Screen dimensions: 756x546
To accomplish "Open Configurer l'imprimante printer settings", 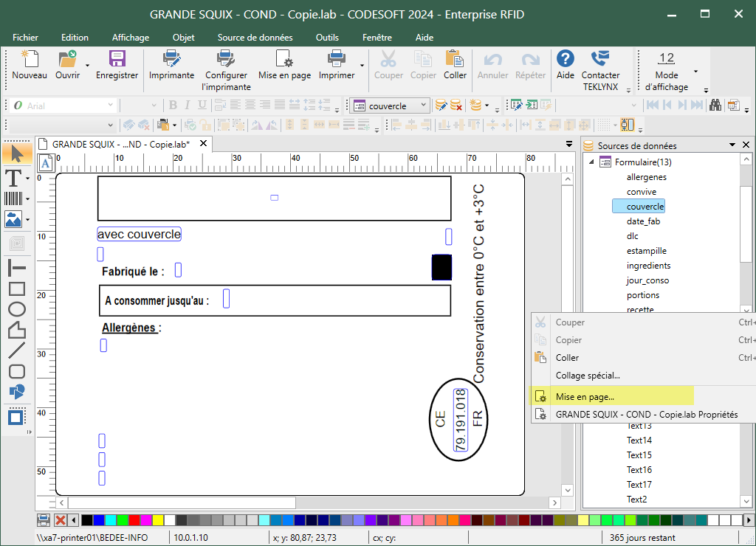I will click(226, 59).
